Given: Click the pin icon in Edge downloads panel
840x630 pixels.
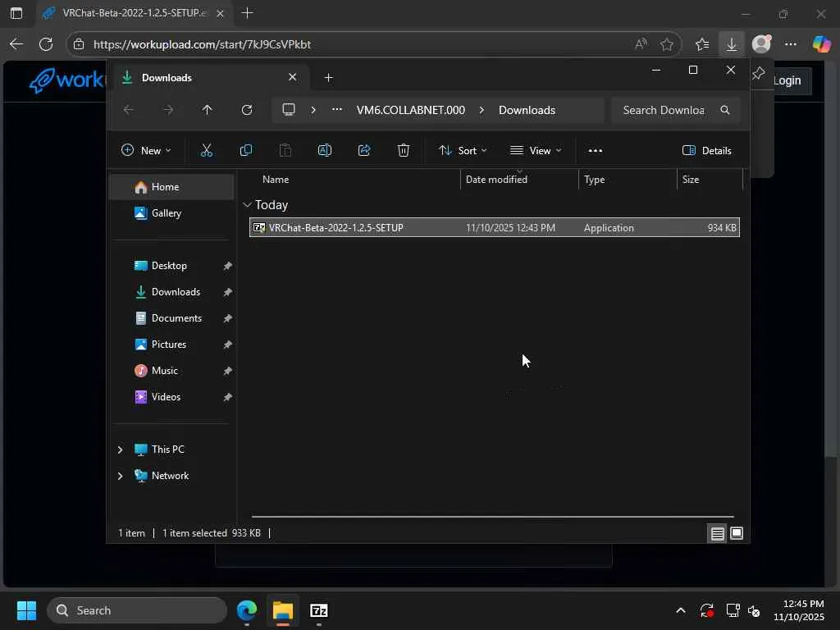Looking at the screenshot, I should point(758,73).
